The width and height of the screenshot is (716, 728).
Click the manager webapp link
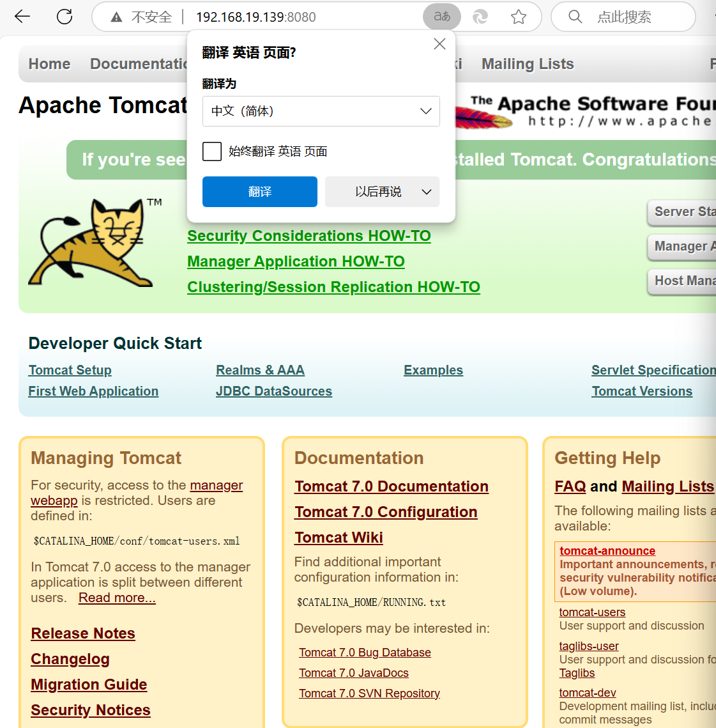pyautogui.click(x=216, y=485)
